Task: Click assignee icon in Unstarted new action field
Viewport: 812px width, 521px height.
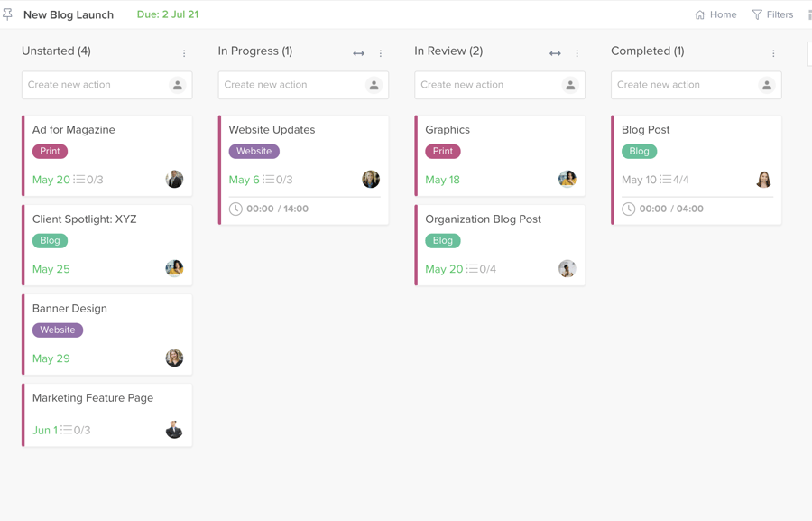Action: pyautogui.click(x=178, y=85)
